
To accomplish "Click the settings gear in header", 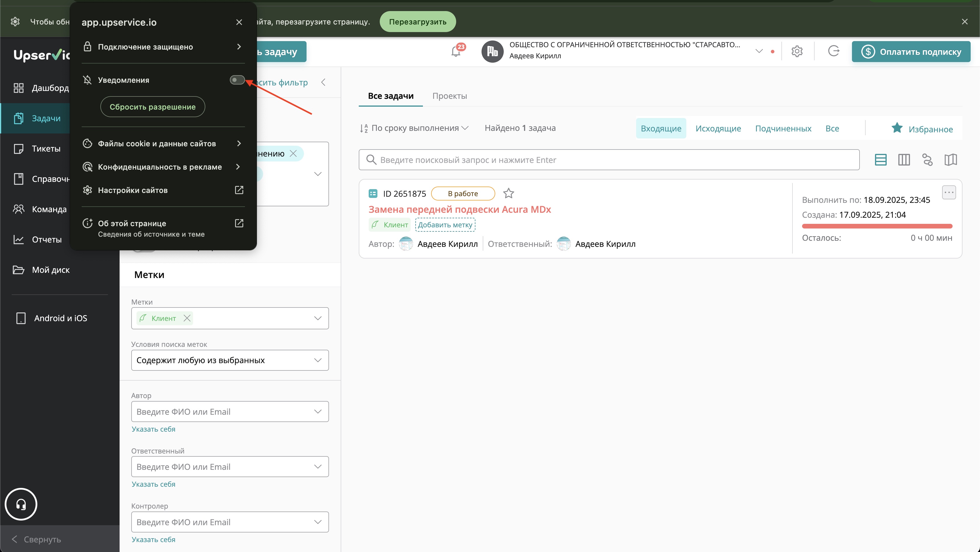I will [x=797, y=51].
